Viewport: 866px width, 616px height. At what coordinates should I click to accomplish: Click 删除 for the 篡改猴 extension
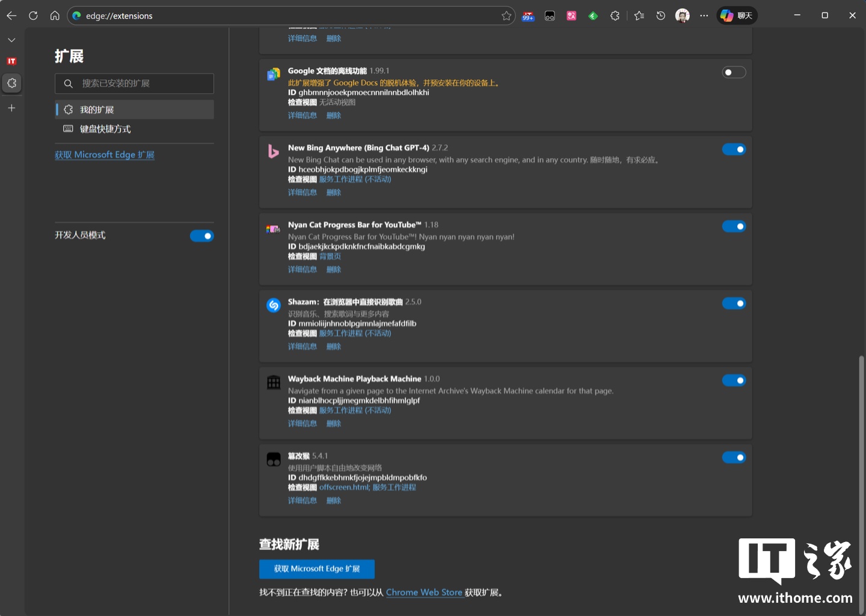tap(334, 500)
